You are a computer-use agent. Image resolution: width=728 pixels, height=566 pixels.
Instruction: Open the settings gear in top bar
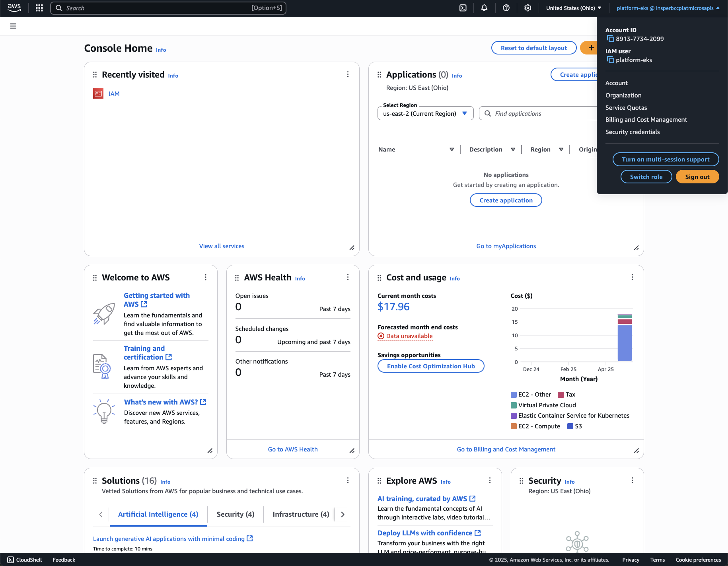pos(528,8)
